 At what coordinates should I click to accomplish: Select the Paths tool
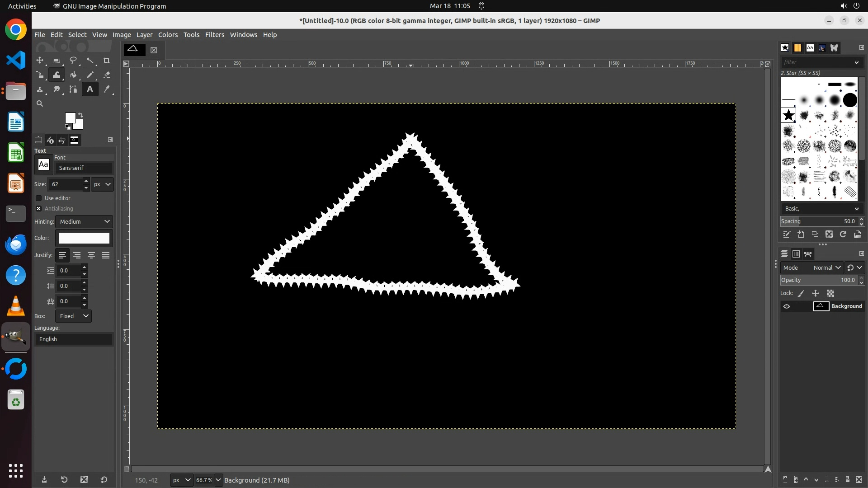coord(73,89)
